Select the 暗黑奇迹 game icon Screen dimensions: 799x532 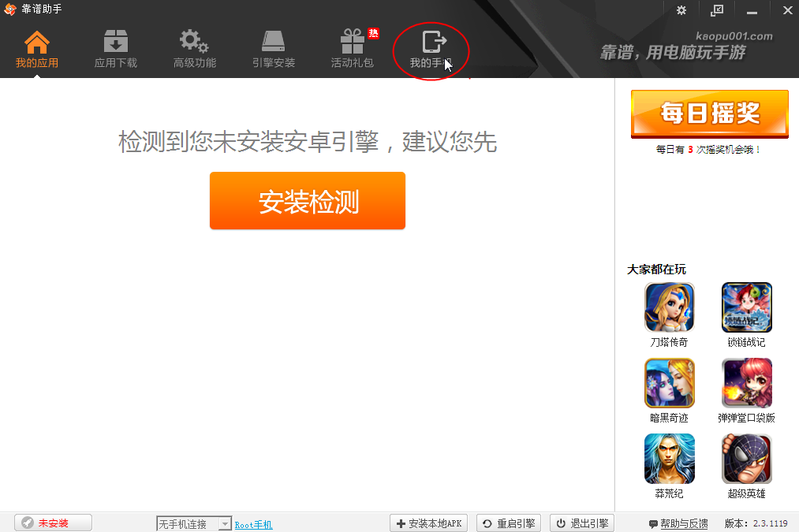point(670,383)
